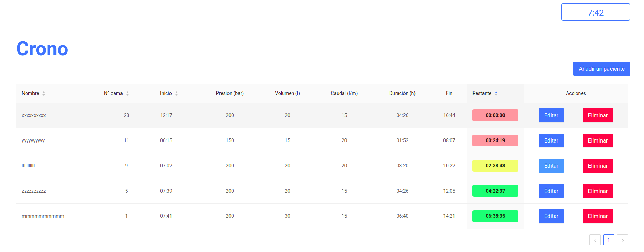Click the Acciones column header
This screenshot has height=252, width=644.
tap(576, 93)
